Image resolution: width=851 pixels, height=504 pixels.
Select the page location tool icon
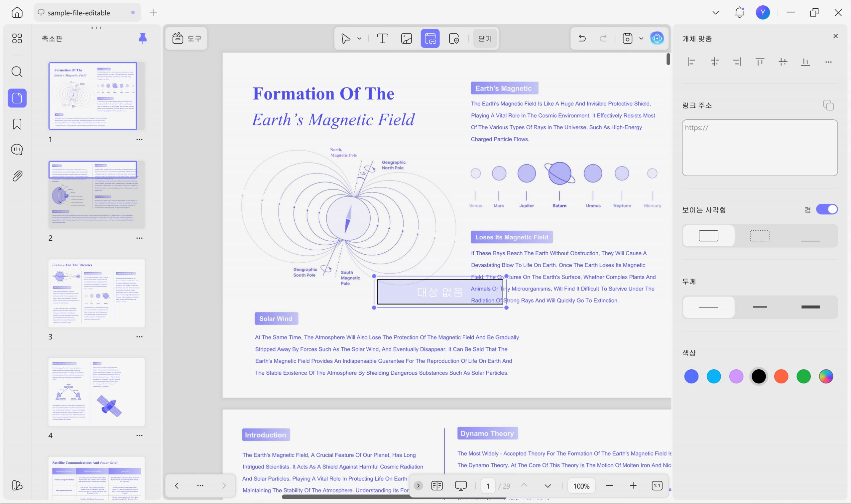[x=454, y=38]
